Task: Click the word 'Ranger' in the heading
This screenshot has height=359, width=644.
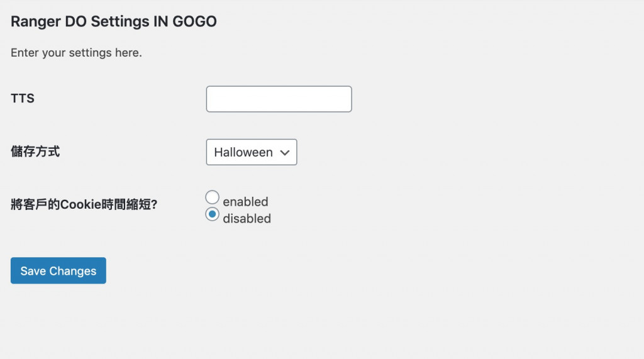Action: coord(35,21)
